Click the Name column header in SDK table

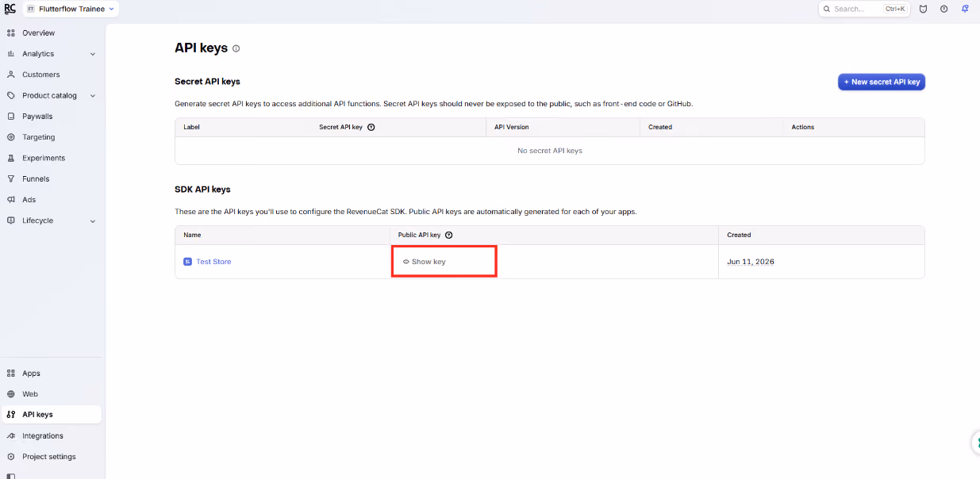pyautogui.click(x=192, y=236)
